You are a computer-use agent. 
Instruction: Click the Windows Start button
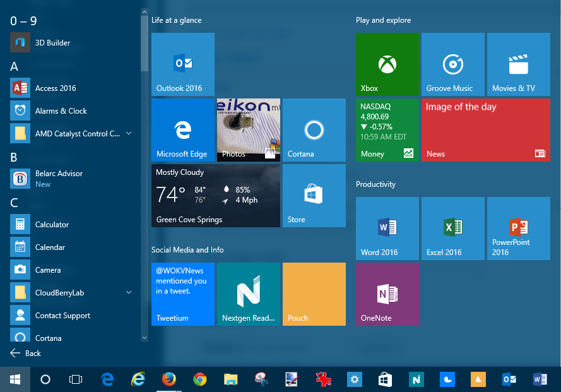coord(15,379)
